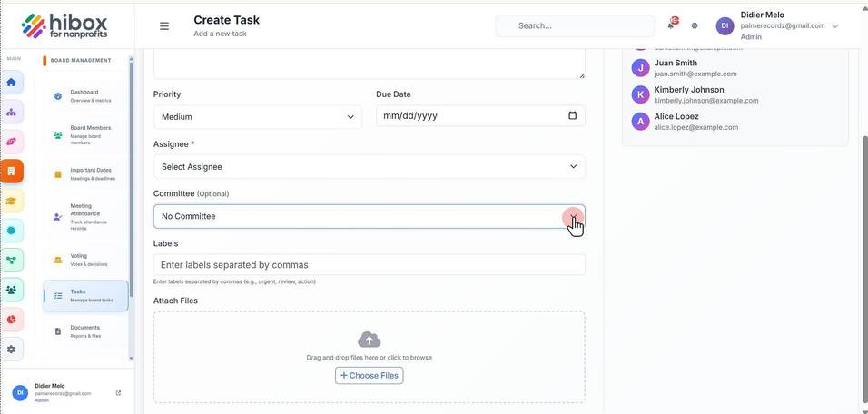
Task: Click the drag and drop files area text
Action: 370,358
